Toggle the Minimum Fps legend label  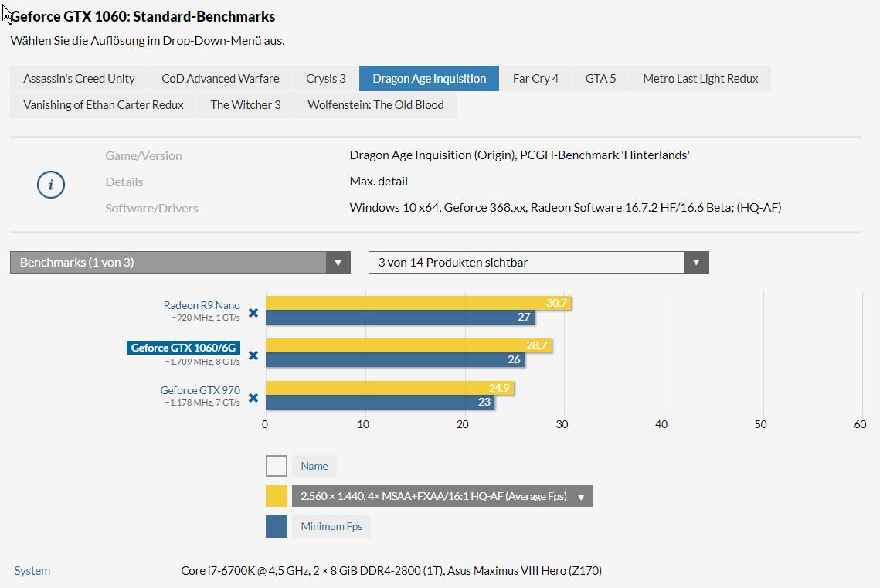coord(331,526)
